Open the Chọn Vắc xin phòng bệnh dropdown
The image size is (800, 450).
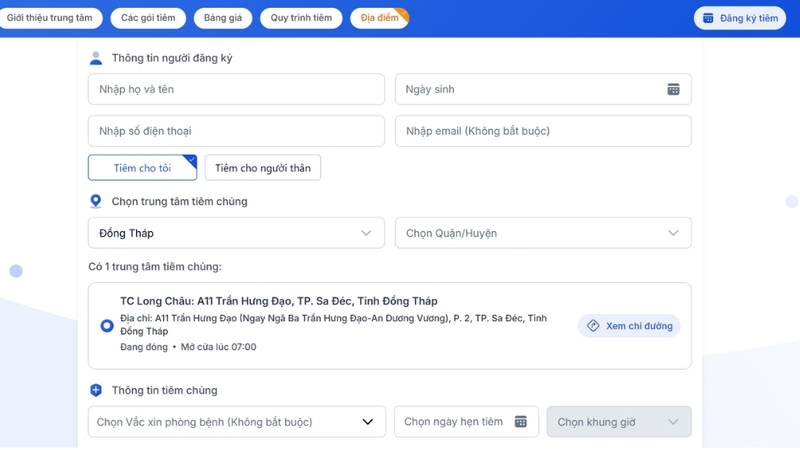(x=236, y=422)
